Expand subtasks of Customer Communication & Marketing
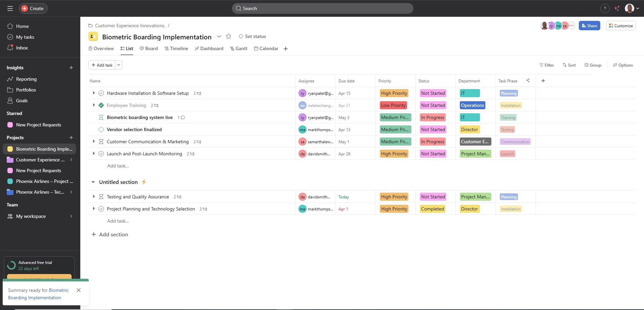The image size is (644, 310). coord(94,142)
